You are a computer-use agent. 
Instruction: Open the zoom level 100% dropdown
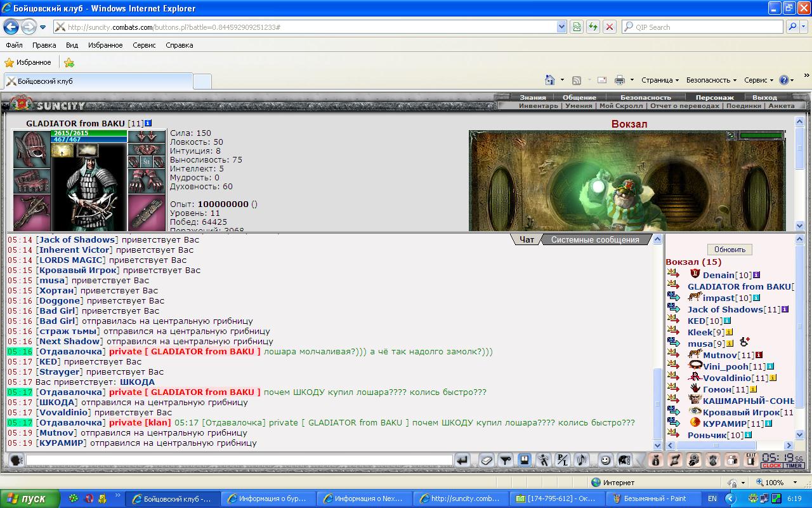(x=795, y=483)
